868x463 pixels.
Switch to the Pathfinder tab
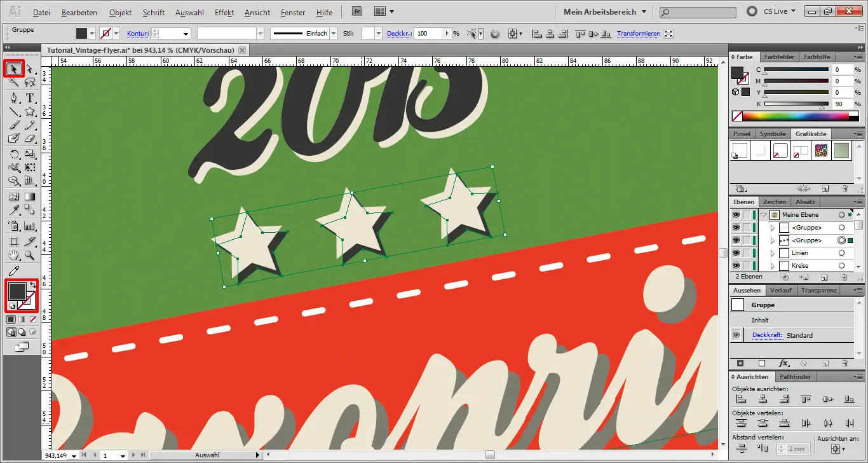(x=796, y=377)
